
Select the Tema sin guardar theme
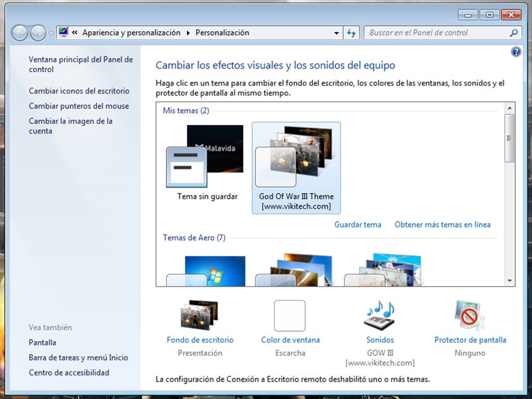click(x=207, y=163)
